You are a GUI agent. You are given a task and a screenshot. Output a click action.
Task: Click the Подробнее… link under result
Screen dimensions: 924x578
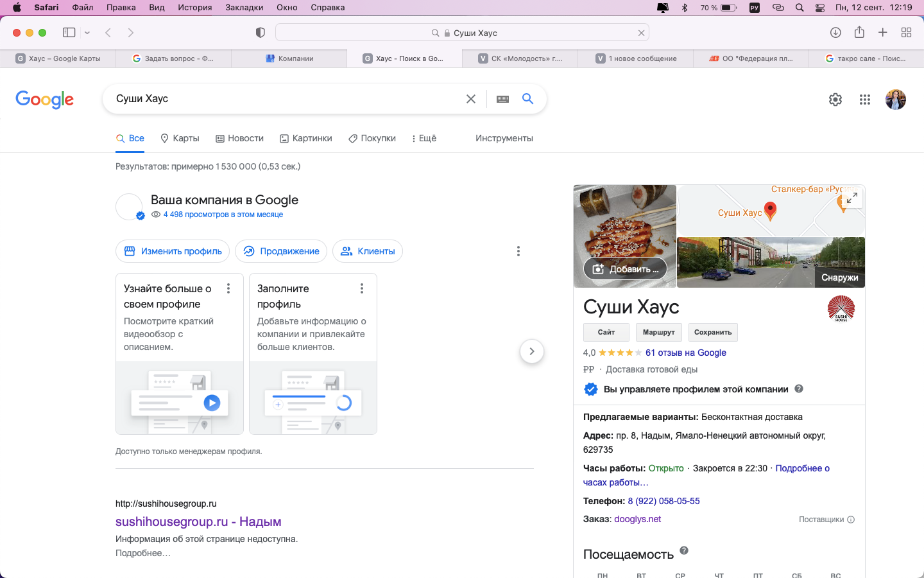click(143, 553)
